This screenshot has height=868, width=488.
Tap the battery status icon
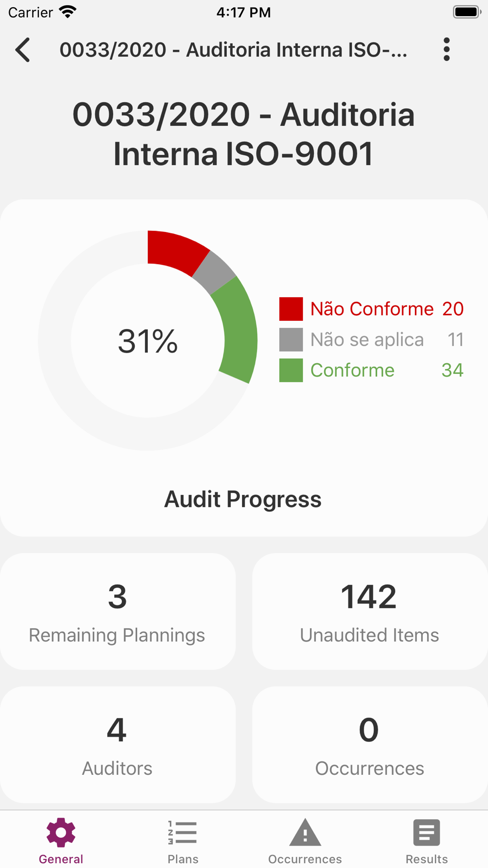coord(467,12)
